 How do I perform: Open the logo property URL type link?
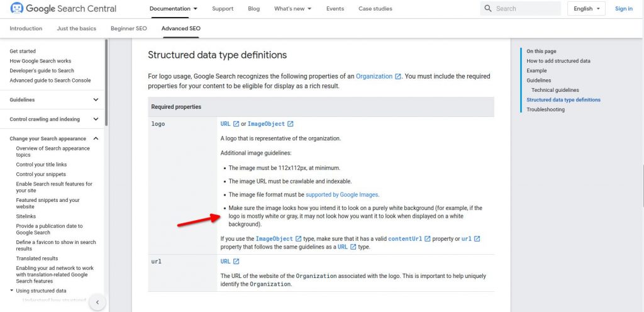click(226, 124)
